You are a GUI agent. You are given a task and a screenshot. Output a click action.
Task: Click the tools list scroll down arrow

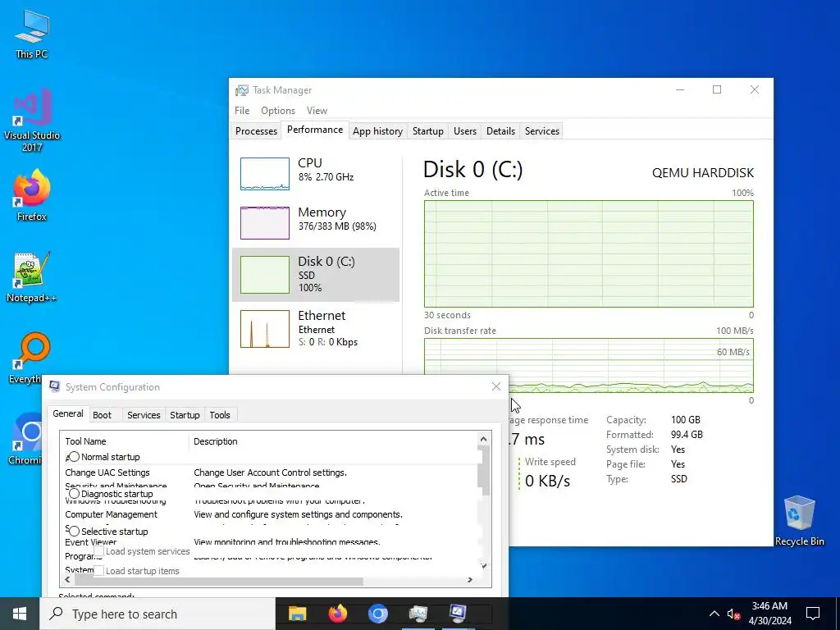pos(484,566)
